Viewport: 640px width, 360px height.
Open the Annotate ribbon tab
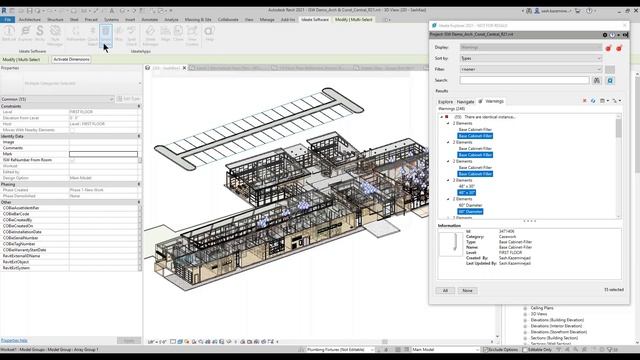(x=149, y=20)
